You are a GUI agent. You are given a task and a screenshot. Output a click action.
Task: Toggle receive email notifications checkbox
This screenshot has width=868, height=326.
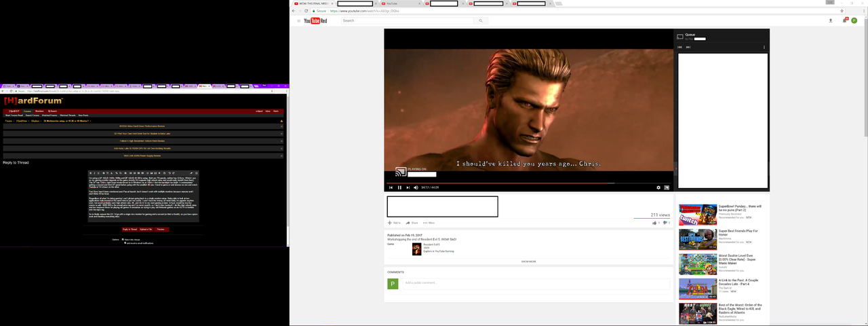tap(125, 242)
